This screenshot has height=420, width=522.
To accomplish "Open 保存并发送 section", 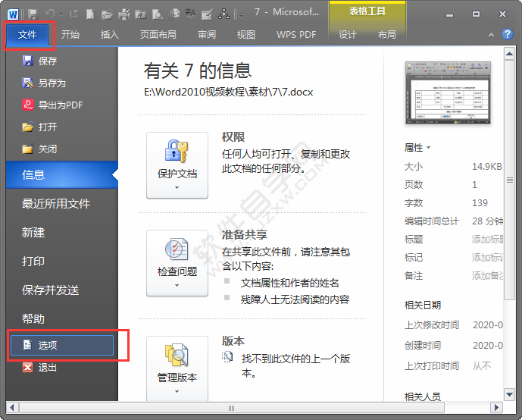I will pos(62,290).
